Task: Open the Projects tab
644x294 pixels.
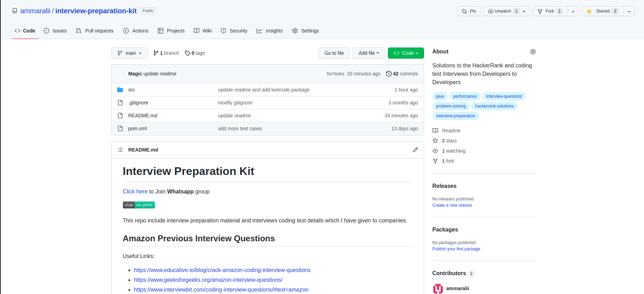Action: coord(171,31)
